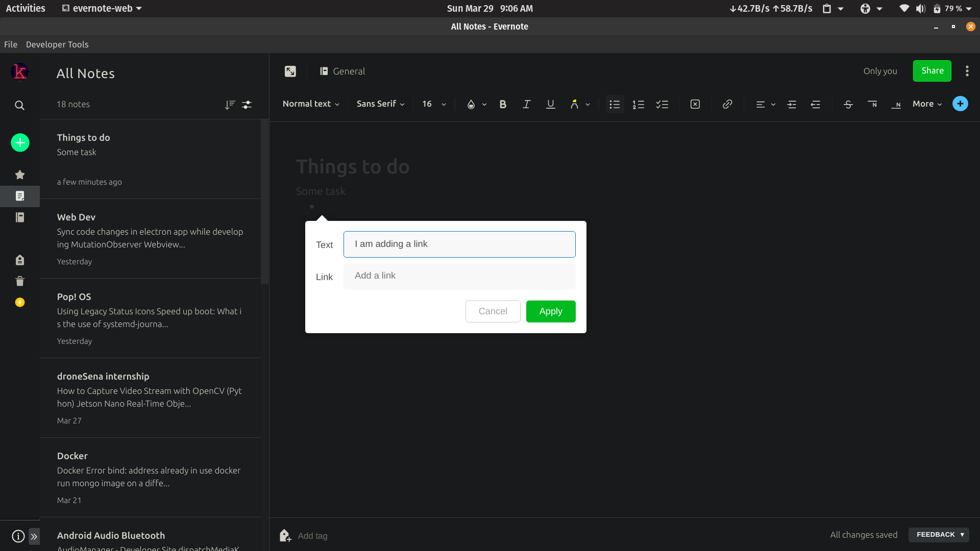Toggle bulleted list formatting
The height and width of the screenshot is (551, 980).
pyautogui.click(x=615, y=104)
